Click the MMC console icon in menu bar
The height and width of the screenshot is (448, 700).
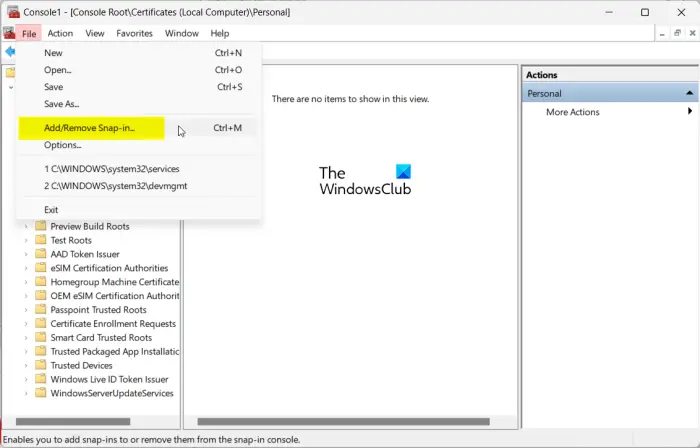pos(8,33)
